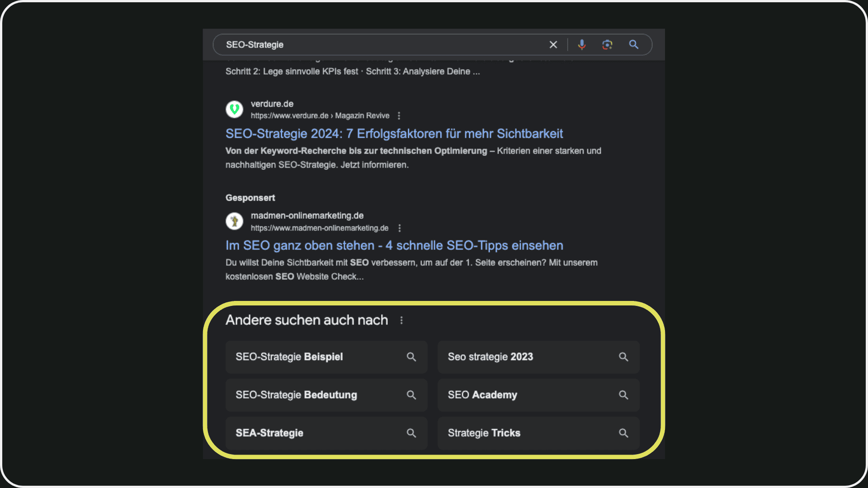Screen dimensions: 868x488
Task: Search for 'Strategie Tricks' suggestion
Action: pyautogui.click(x=538, y=433)
